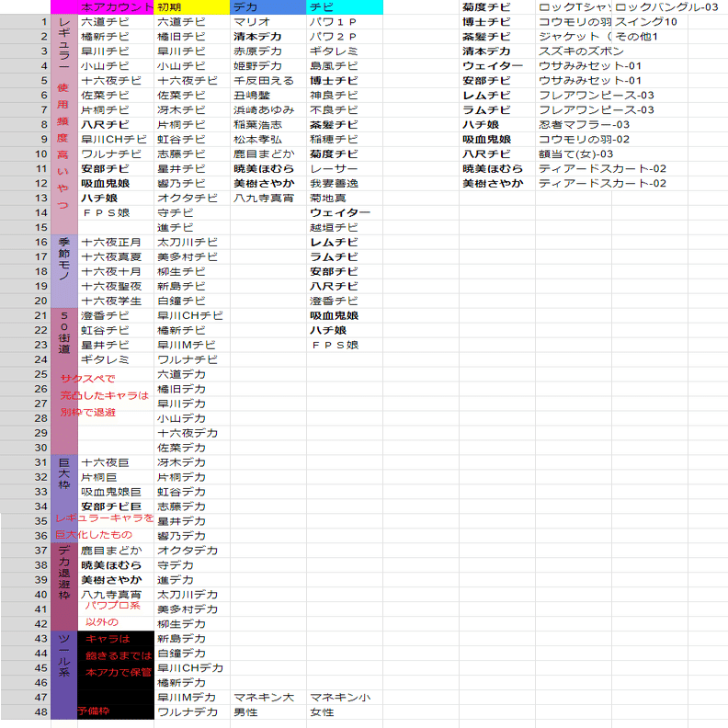Select row number 30 header

[x=25, y=448]
